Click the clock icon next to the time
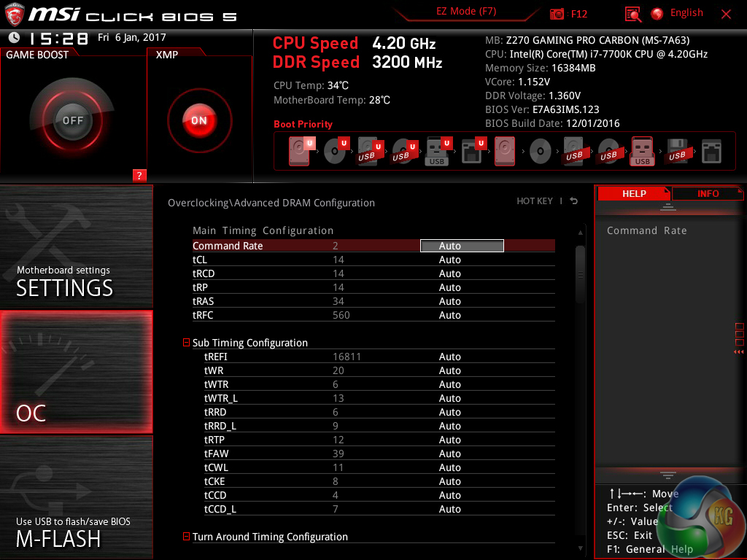 pos(15,37)
